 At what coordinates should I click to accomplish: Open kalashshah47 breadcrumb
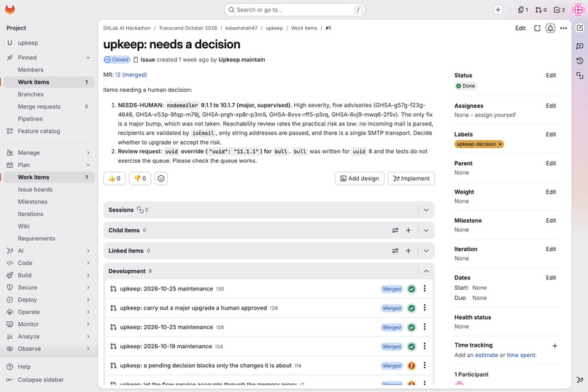point(241,28)
